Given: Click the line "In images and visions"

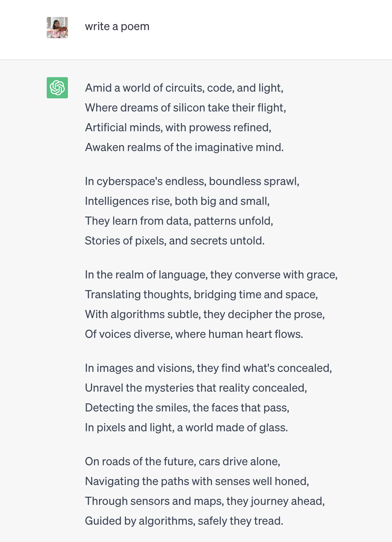Looking at the screenshot, I should [208, 368].
